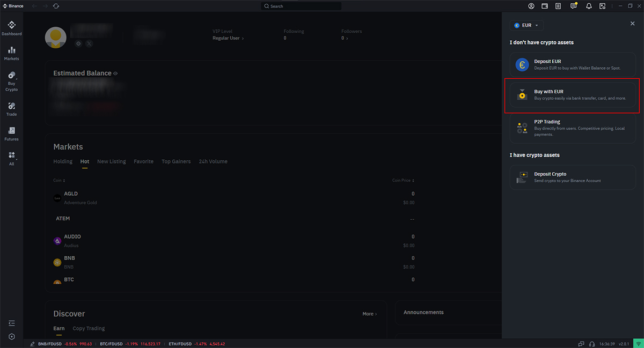The image size is (644, 348).
Task: Open the wallet icon in top bar
Action: (545, 6)
